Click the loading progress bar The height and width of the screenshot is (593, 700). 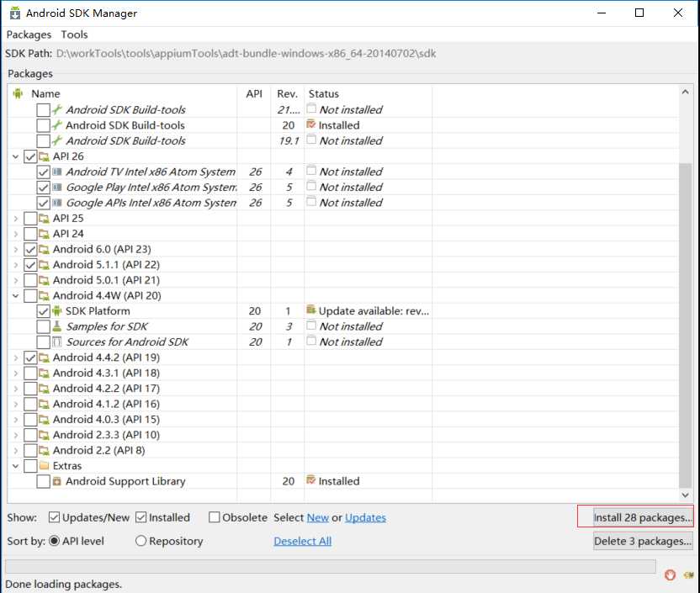pos(331,567)
